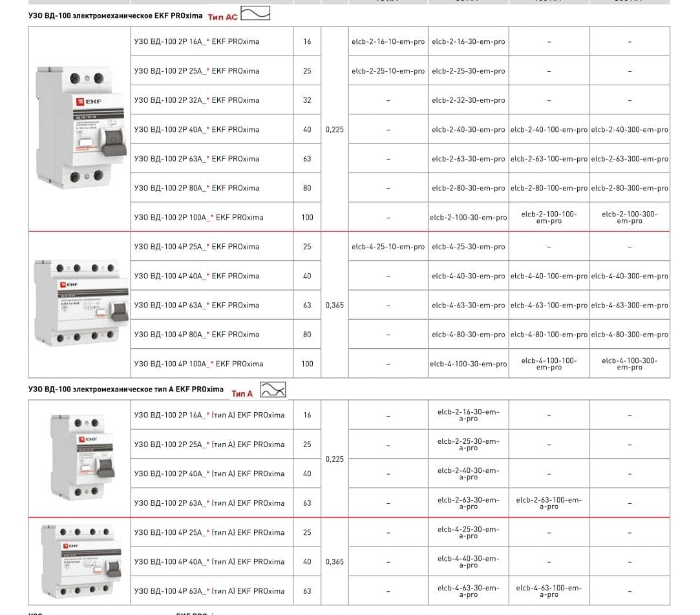Click the red 'Тип А' label
700x615 pixels.
click(x=242, y=393)
